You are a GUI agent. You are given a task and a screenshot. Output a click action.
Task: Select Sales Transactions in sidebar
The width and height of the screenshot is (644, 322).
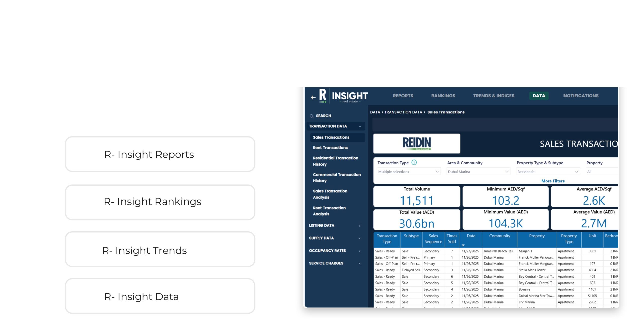click(337, 137)
